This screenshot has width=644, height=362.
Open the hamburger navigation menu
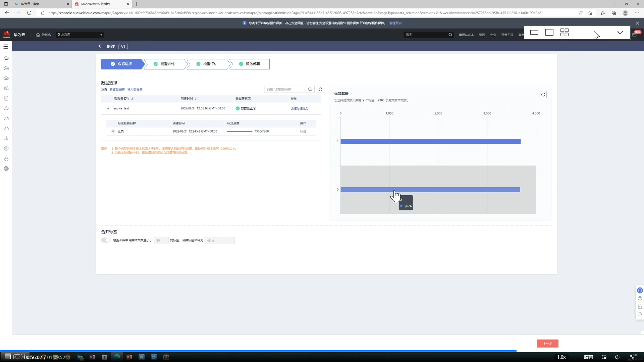[x=6, y=47]
